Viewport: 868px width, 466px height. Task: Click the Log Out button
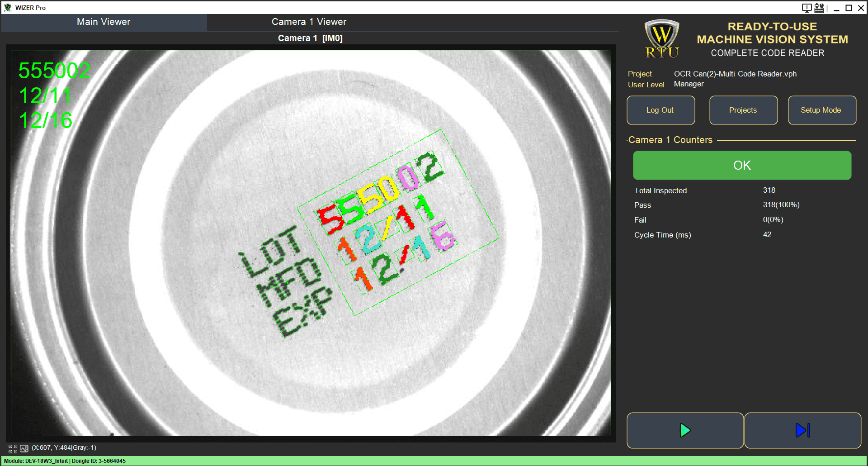(x=660, y=110)
